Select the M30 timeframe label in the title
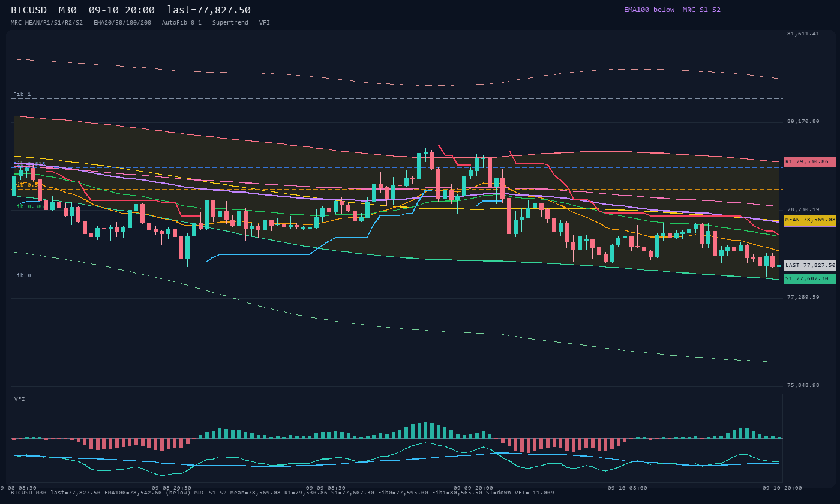The width and height of the screenshot is (840, 504). (x=68, y=10)
